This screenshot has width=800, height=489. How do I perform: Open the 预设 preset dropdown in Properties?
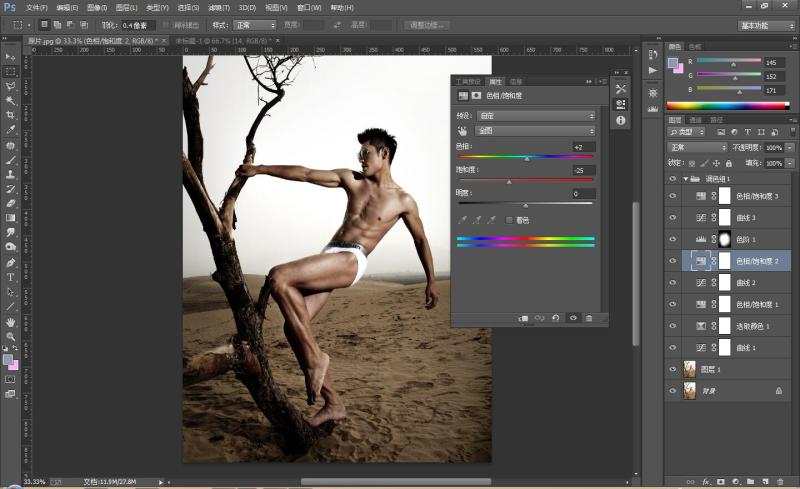coord(537,116)
